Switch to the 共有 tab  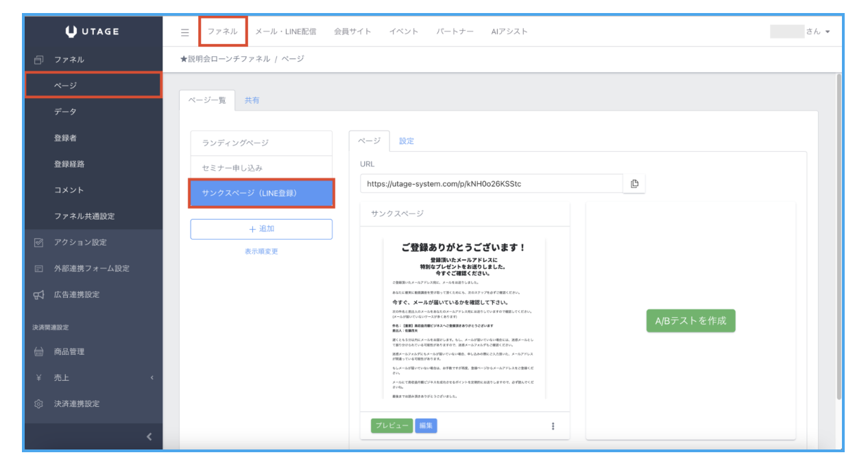tap(252, 100)
